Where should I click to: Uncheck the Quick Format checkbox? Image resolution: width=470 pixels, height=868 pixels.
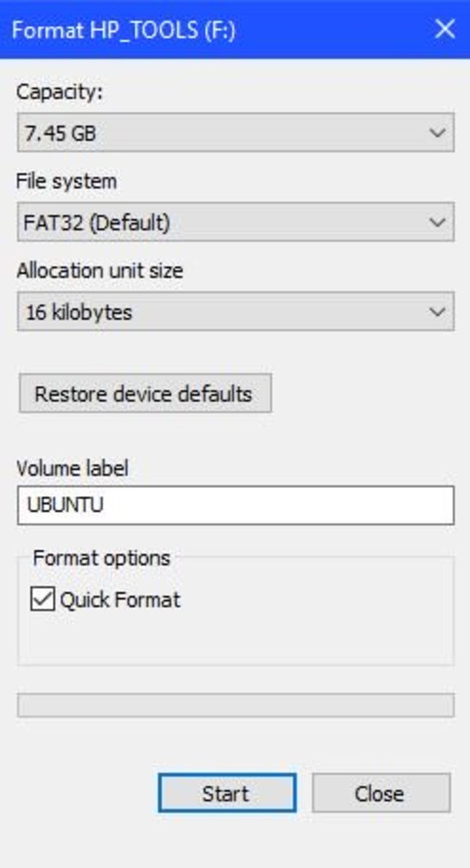(43, 600)
